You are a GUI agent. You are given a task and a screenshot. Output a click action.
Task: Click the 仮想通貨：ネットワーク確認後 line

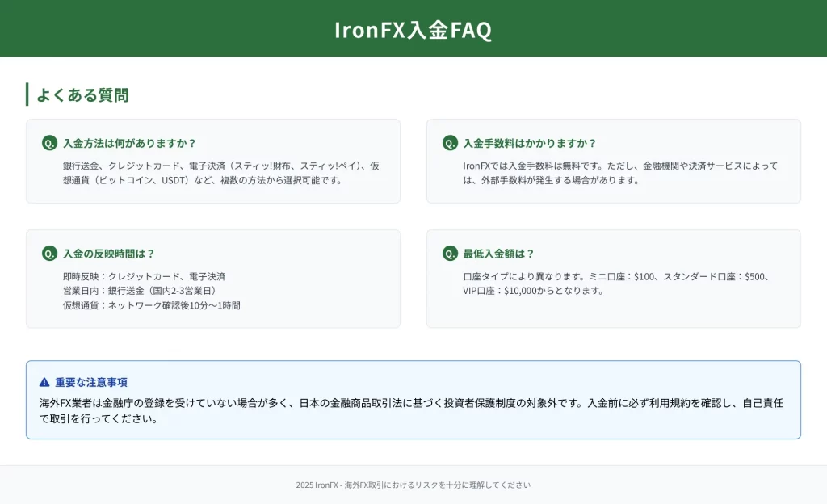(151, 305)
